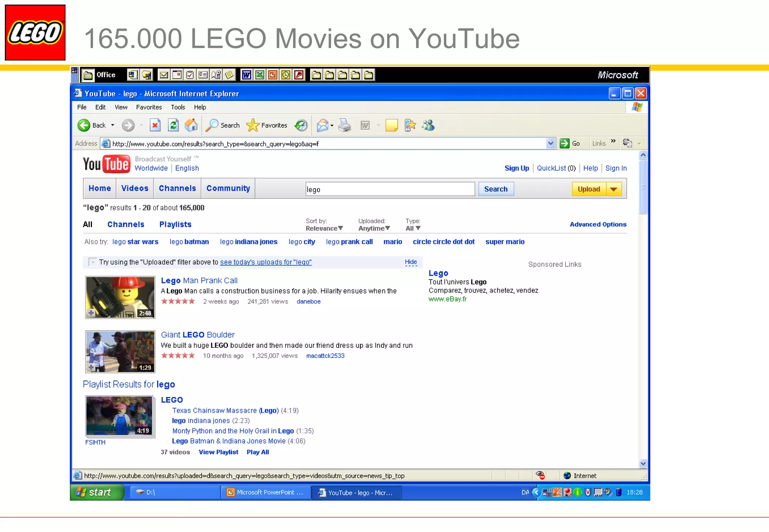Click the yellow Upload button
Image resolution: width=769 pixels, height=532 pixels.
point(589,189)
